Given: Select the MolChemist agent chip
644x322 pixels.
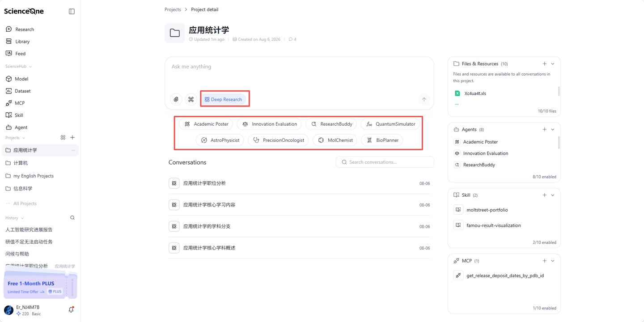Looking at the screenshot, I should 335,140.
